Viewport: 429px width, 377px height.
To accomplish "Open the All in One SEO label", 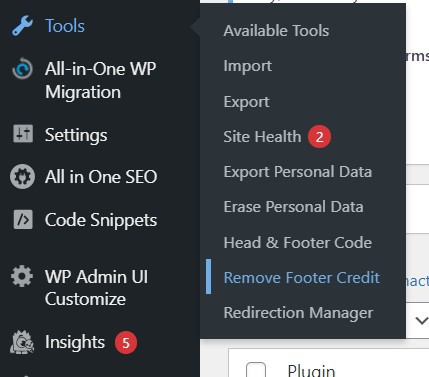I will point(101,177).
